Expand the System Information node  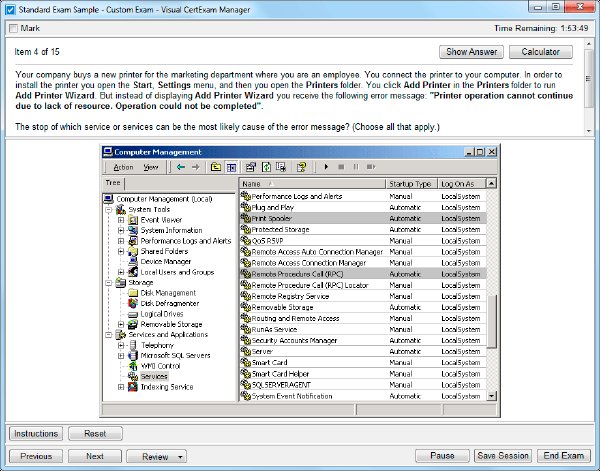click(x=121, y=230)
